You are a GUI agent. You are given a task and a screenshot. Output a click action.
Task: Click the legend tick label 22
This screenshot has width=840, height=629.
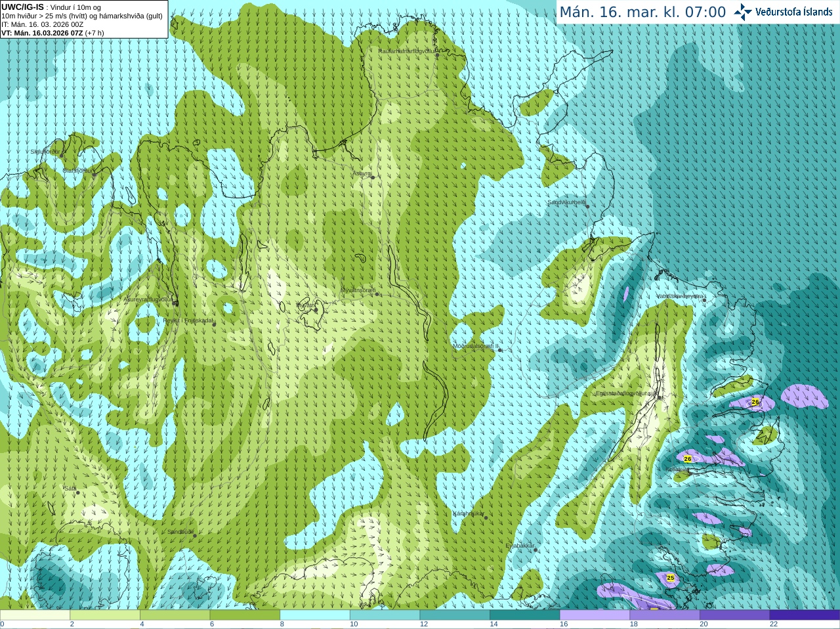click(774, 624)
